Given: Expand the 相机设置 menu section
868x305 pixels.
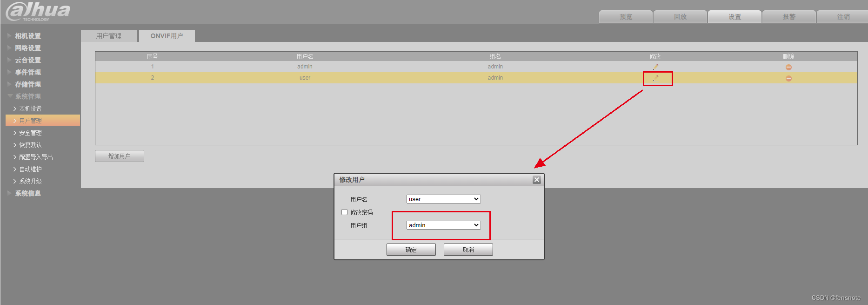Looking at the screenshot, I should (x=27, y=36).
